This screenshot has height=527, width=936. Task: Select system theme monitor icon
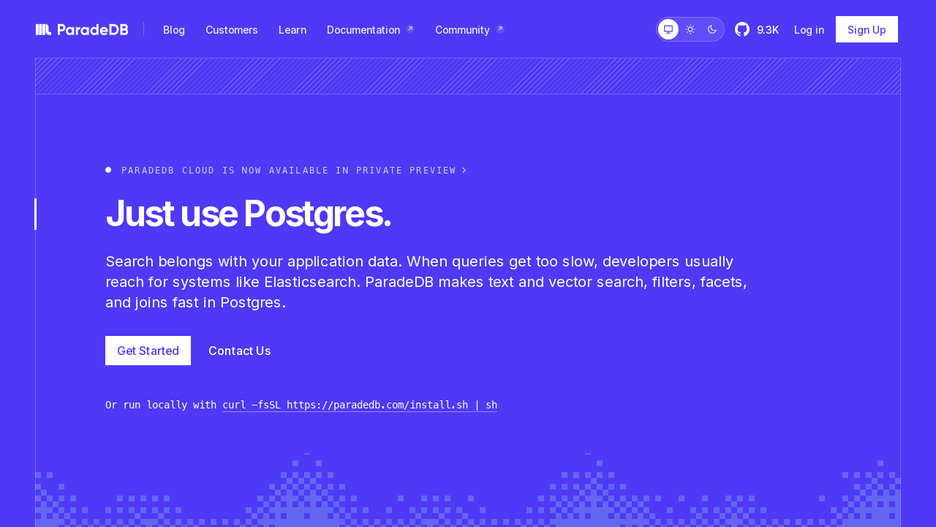(668, 29)
